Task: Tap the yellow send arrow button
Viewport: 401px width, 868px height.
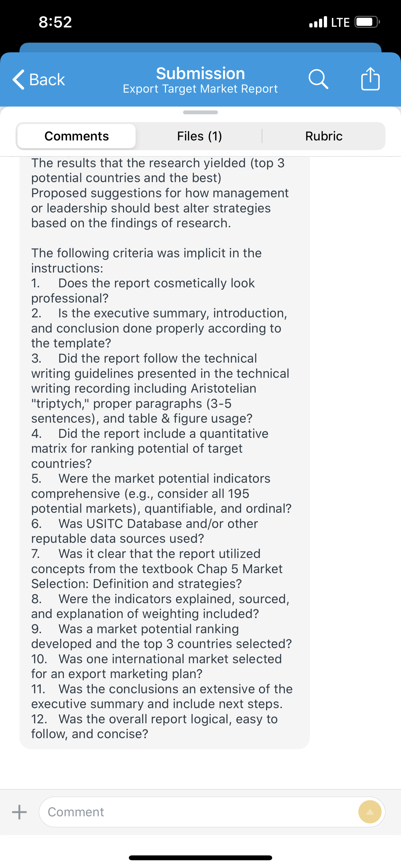Action: click(370, 812)
